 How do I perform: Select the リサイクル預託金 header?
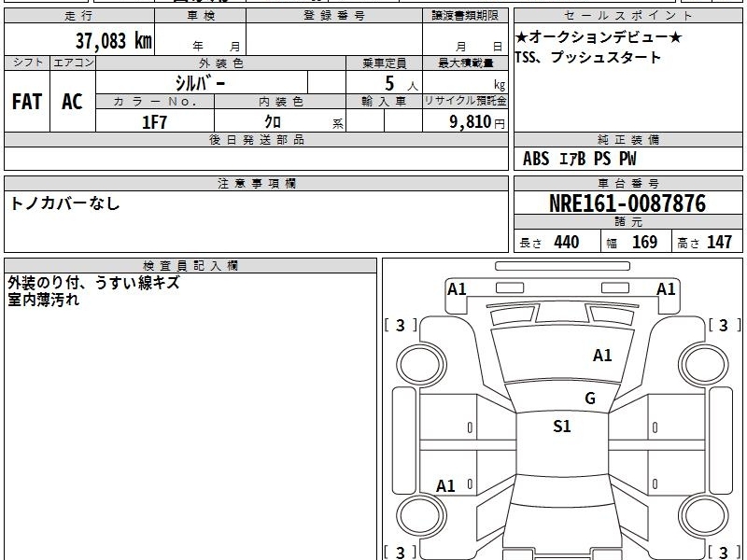click(465, 101)
